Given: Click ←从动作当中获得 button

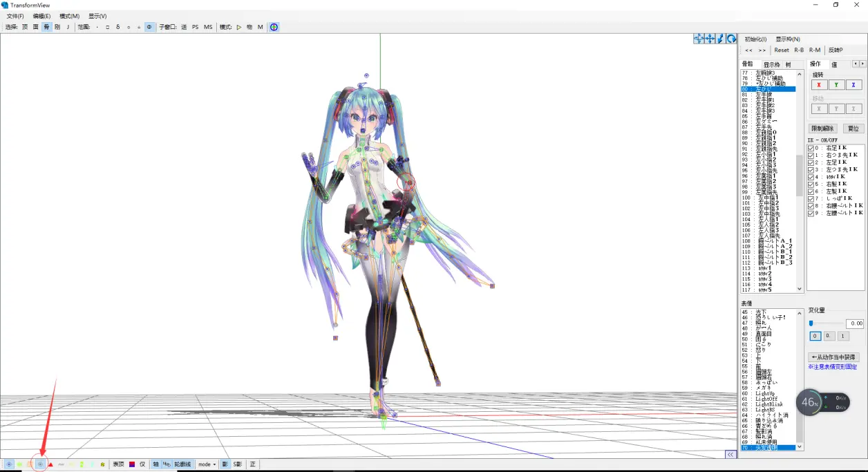Looking at the screenshot, I should [x=834, y=357].
